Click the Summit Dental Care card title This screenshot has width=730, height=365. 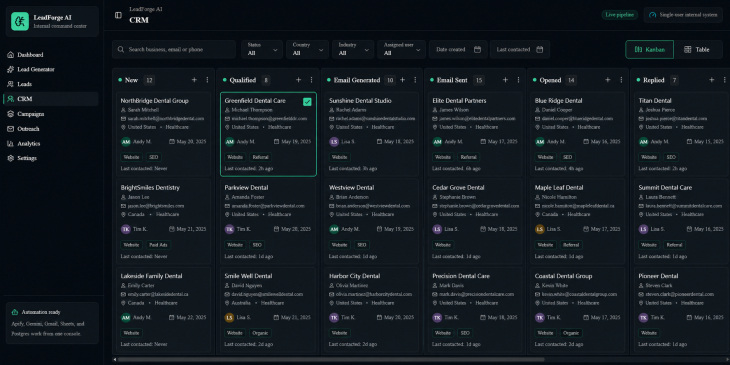[x=665, y=188]
